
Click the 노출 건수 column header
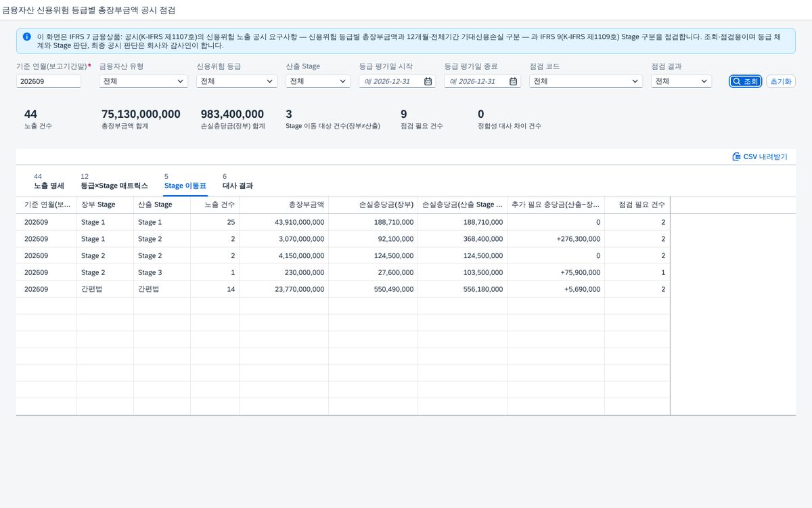click(x=215, y=205)
